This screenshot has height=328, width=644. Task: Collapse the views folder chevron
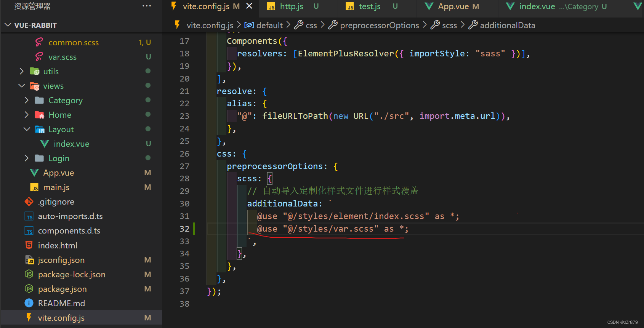pyautogui.click(x=22, y=86)
